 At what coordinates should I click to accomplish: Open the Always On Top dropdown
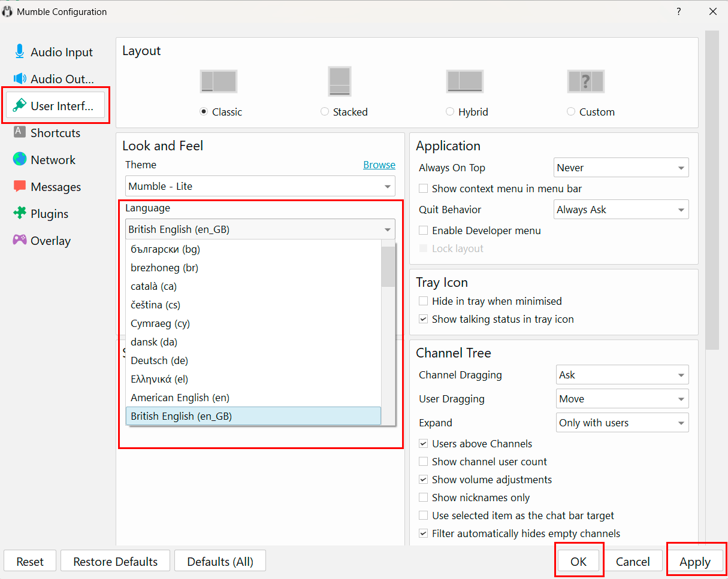(621, 168)
